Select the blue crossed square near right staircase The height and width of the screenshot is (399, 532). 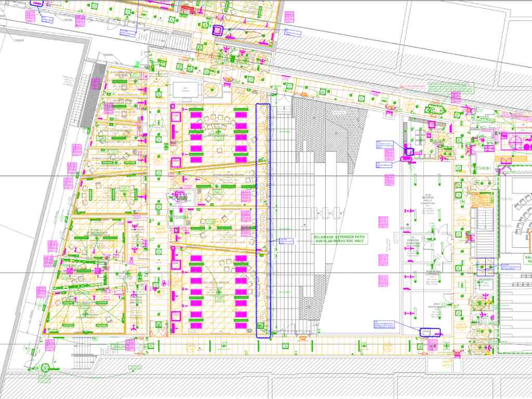tap(485, 266)
